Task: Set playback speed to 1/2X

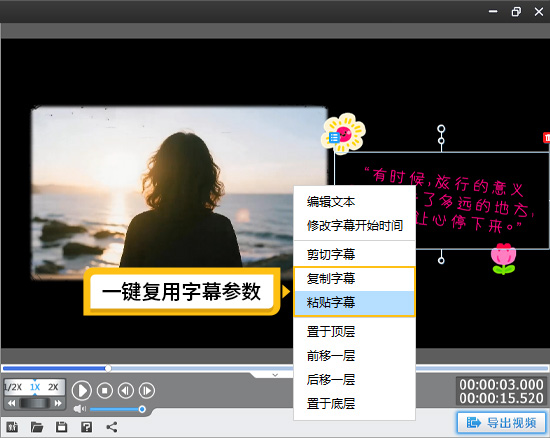Action: 13,387
